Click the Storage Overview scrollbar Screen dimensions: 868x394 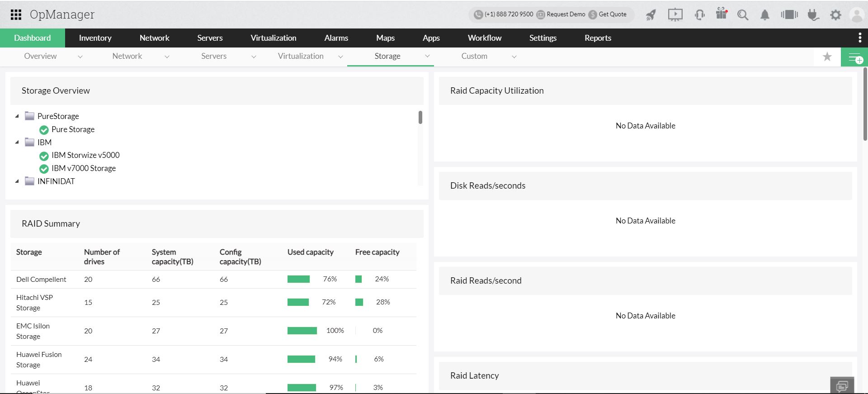[x=420, y=118]
